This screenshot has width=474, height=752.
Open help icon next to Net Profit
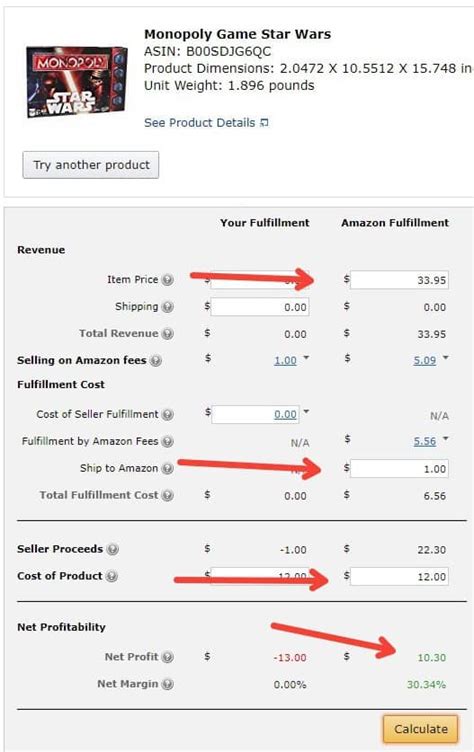[x=167, y=657]
